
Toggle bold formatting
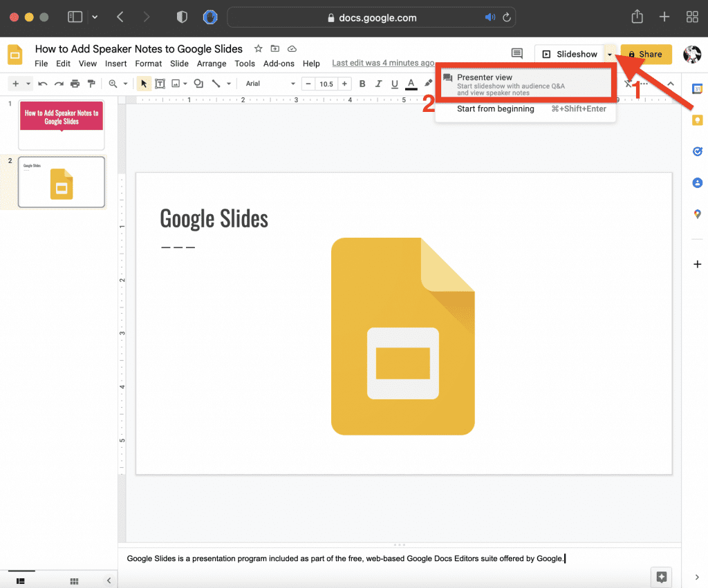point(362,84)
